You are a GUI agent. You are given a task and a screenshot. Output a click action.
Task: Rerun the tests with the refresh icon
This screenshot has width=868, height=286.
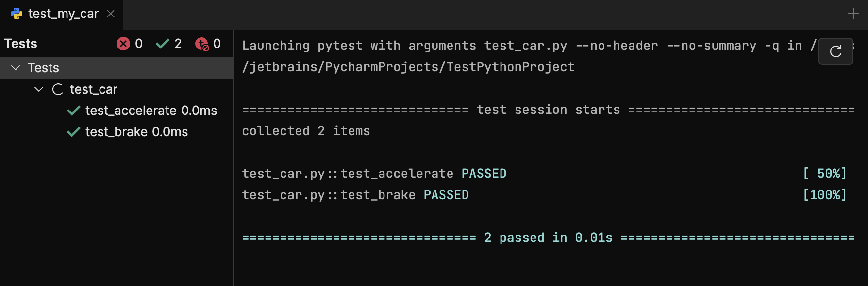point(835,51)
